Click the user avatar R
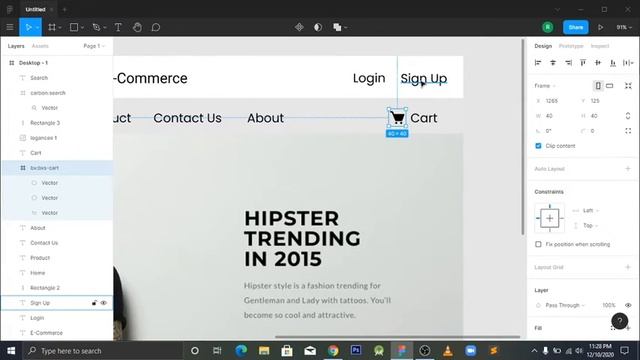Screen dimensions: 640x360 pos(548,27)
